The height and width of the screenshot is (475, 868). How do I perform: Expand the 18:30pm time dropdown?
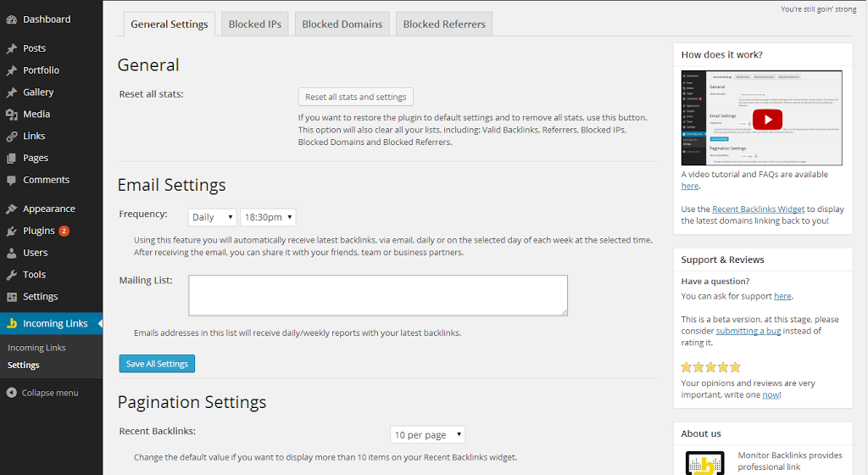point(268,217)
